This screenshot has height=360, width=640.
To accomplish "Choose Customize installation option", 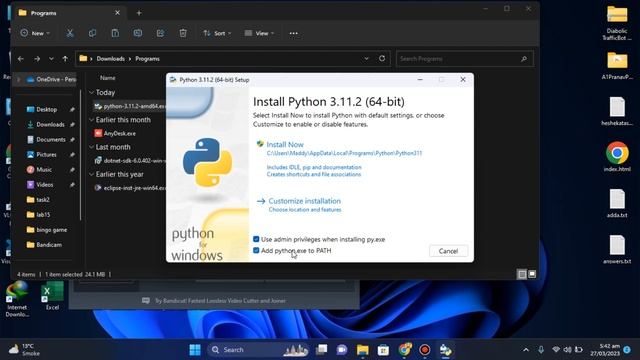I will [x=304, y=201].
